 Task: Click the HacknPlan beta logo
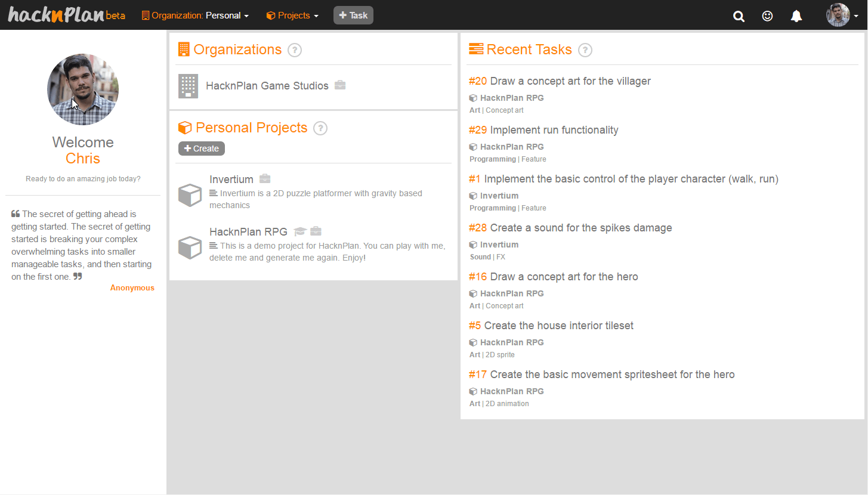click(66, 15)
